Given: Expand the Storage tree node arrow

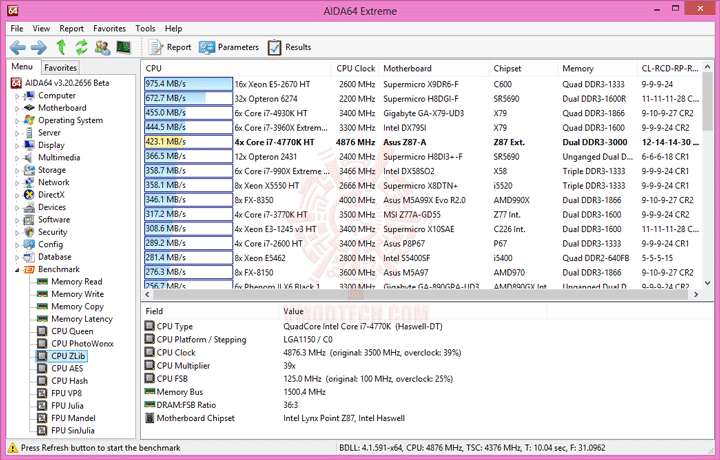Looking at the screenshot, I should (x=17, y=171).
